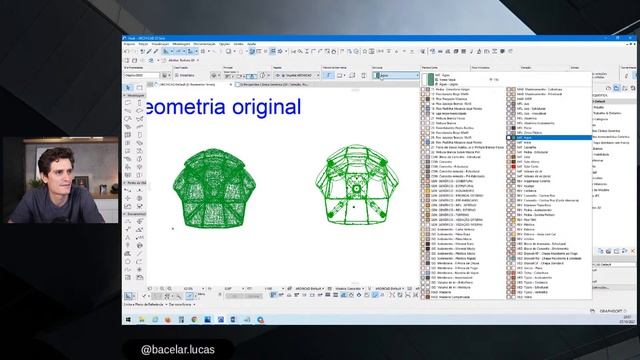
Task: Click the element ID input field in Info Box
Action: (142, 76)
